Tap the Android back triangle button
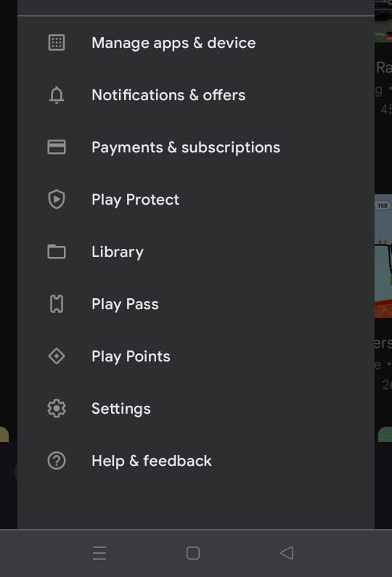392x577 pixels. [287, 553]
